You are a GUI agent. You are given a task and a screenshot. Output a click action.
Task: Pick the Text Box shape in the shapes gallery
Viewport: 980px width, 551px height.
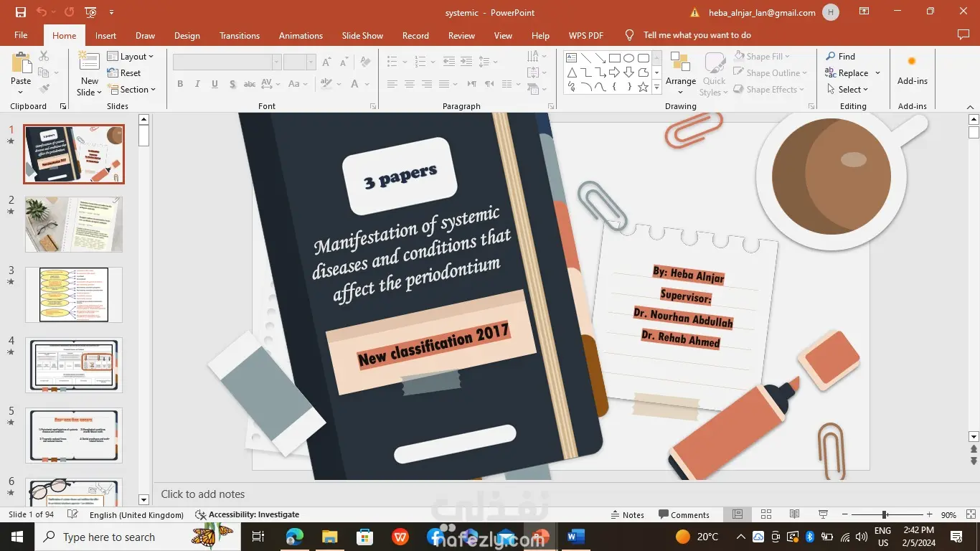click(572, 58)
